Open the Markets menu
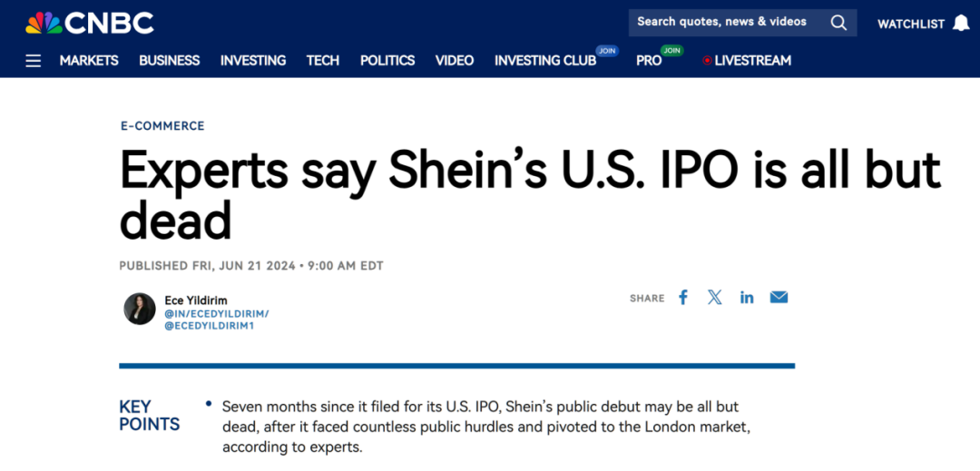The height and width of the screenshot is (471, 980). [x=89, y=61]
